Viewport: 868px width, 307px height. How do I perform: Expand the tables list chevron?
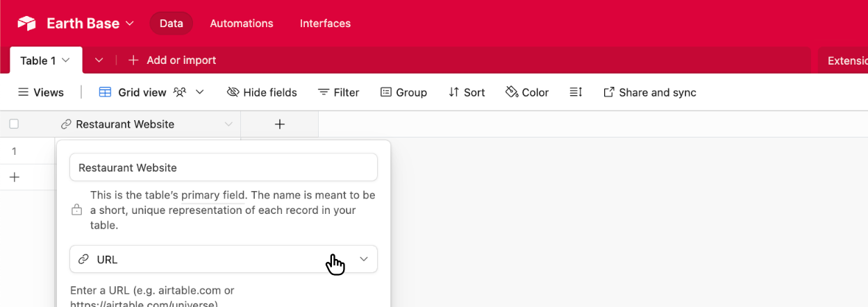click(x=99, y=60)
